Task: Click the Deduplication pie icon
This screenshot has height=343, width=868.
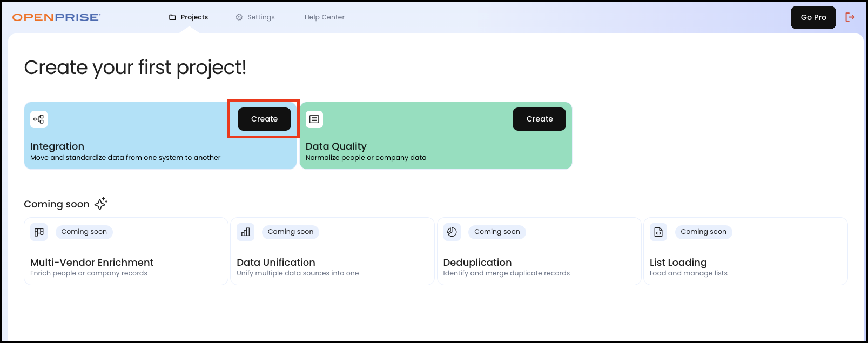Action: (x=452, y=232)
